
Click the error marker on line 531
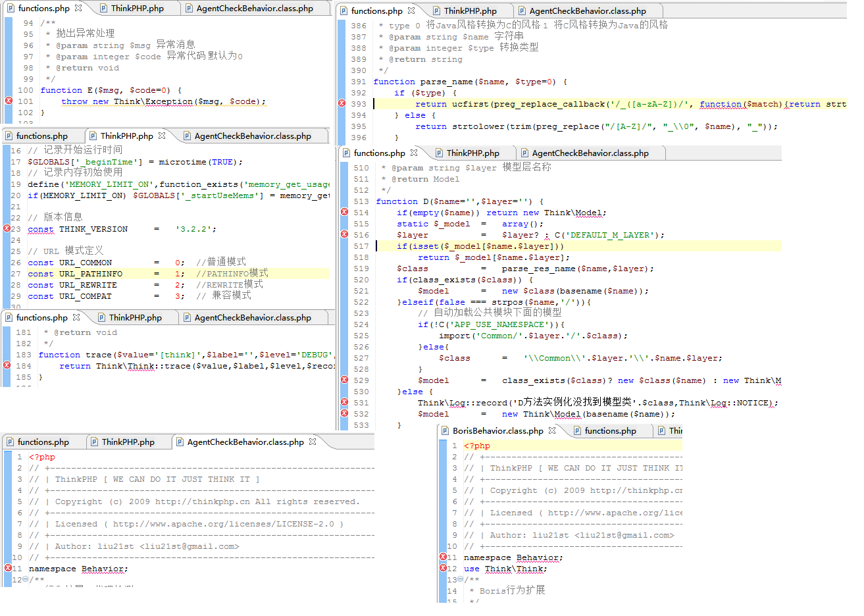(344, 402)
